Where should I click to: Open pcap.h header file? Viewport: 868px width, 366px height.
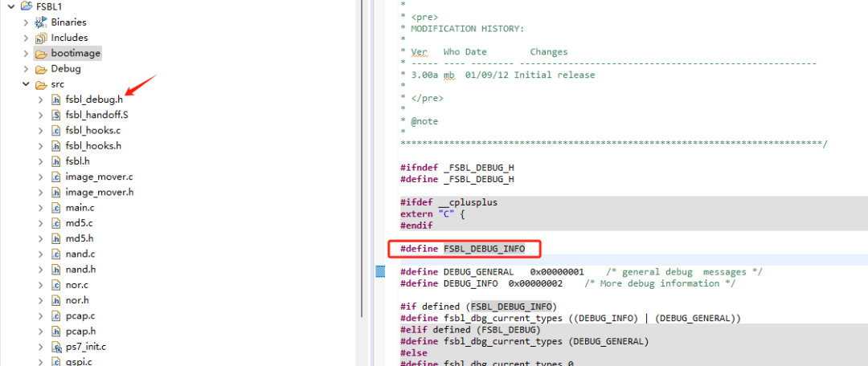point(80,331)
